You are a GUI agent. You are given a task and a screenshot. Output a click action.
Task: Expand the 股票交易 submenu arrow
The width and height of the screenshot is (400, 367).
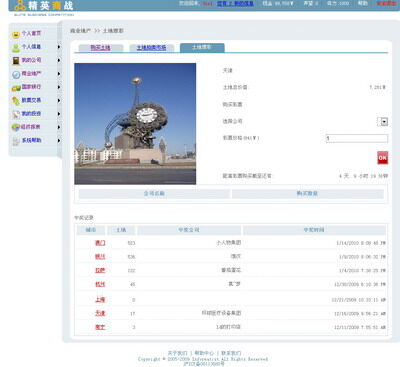59,100
